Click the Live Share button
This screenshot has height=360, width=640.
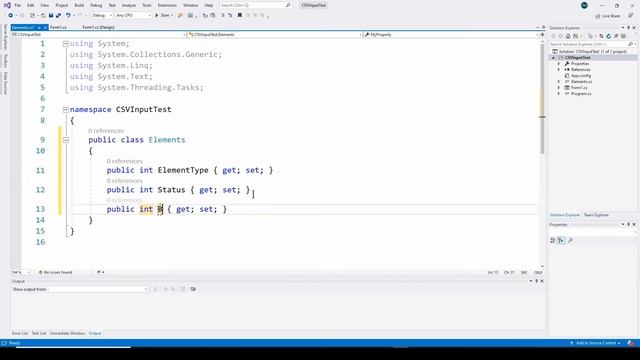pyautogui.click(x=608, y=16)
